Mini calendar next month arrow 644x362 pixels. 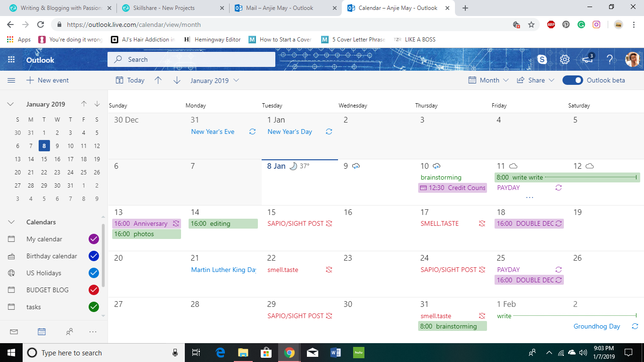point(97,104)
